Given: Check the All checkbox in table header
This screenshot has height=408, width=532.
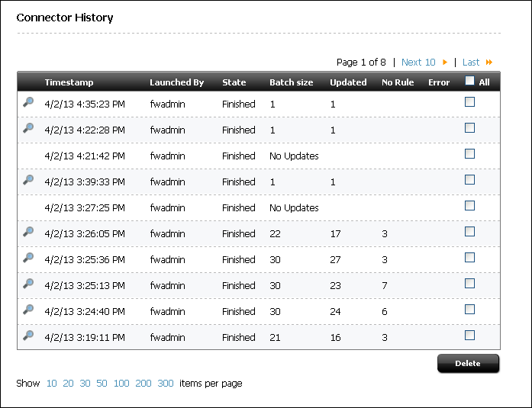Looking at the screenshot, I should pos(469,81).
